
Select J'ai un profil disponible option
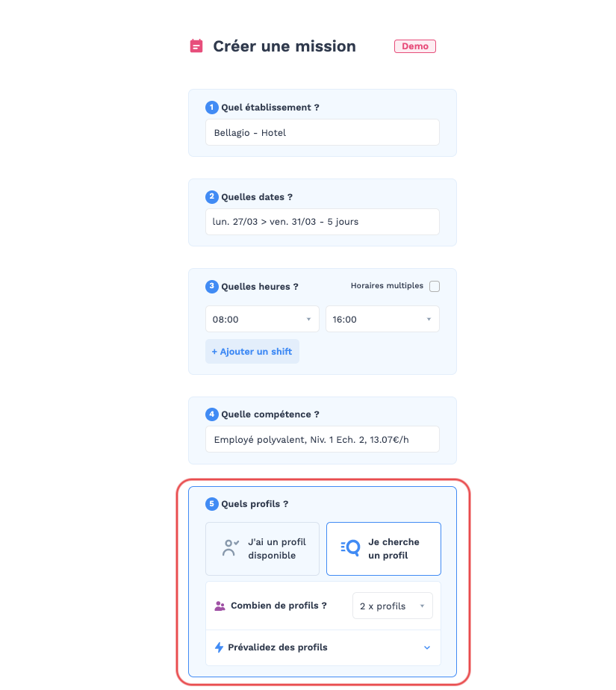click(262, 549)
